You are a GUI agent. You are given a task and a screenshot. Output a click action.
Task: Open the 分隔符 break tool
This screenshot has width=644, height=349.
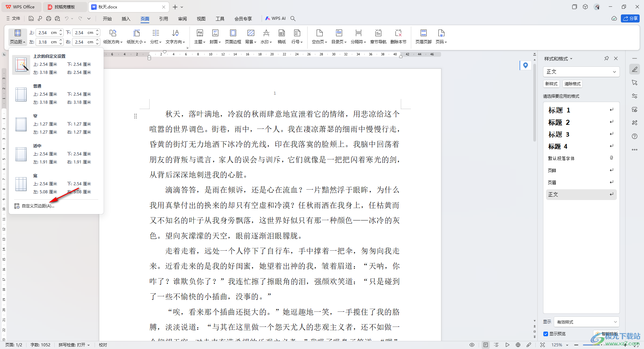tap(359, 37)
